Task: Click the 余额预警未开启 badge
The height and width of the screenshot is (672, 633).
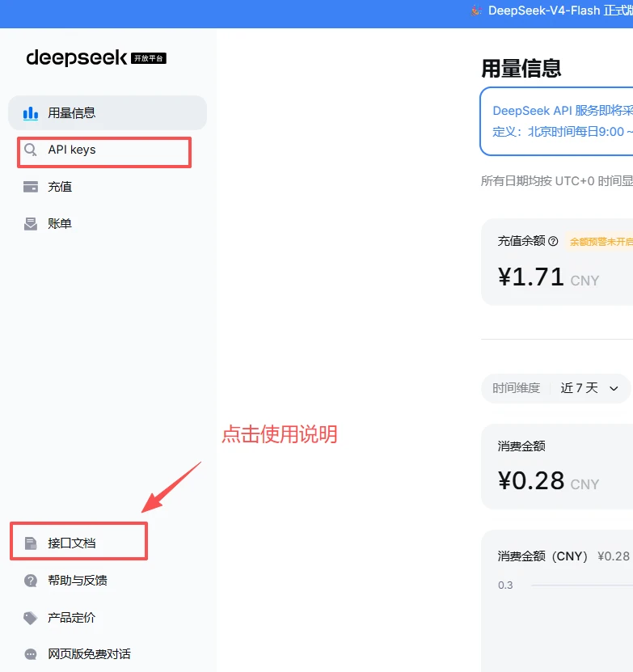Action: click(600, 242)
